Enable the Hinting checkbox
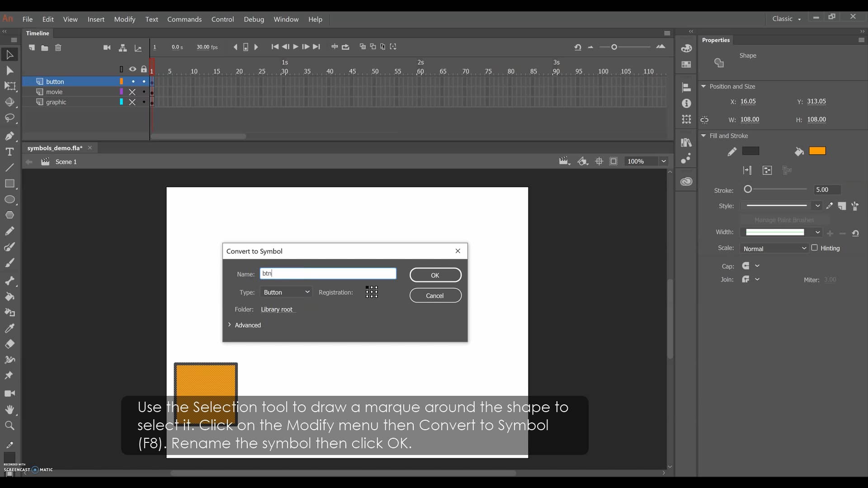 point(815,248)
